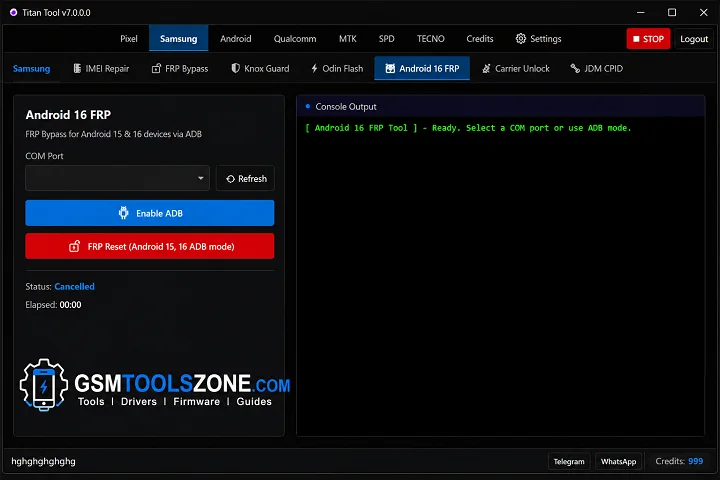Click the Console Output header
This screenshot has width=720, height=480.
point(501,107)
